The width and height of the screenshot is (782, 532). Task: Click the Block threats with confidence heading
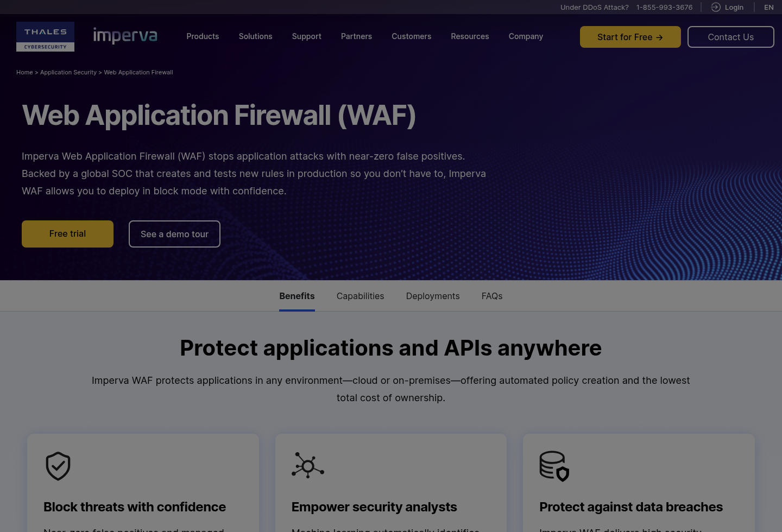coord(135,507)
